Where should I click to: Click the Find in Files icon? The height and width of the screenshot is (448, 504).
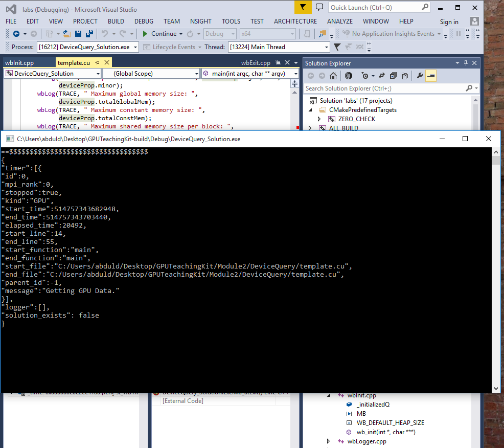[322, 33]
